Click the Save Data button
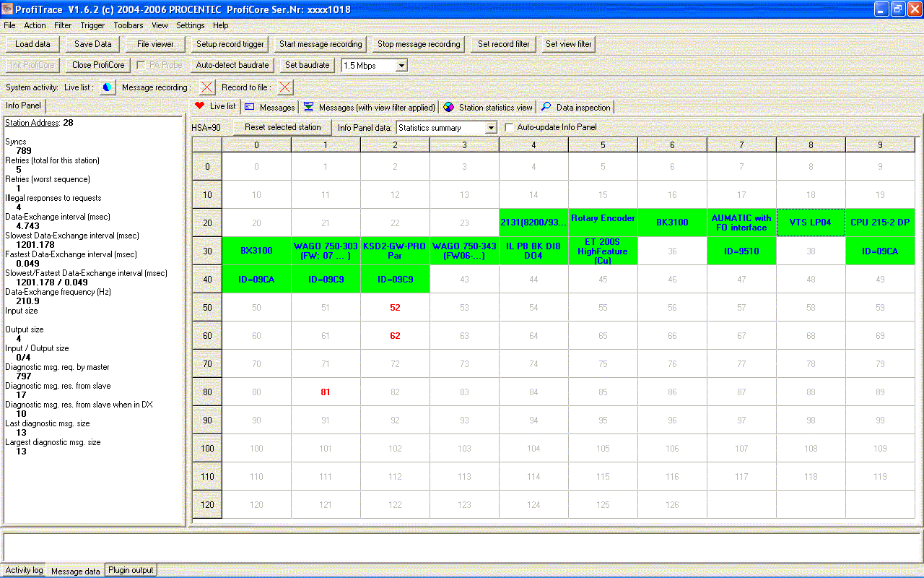 [93, 44]
